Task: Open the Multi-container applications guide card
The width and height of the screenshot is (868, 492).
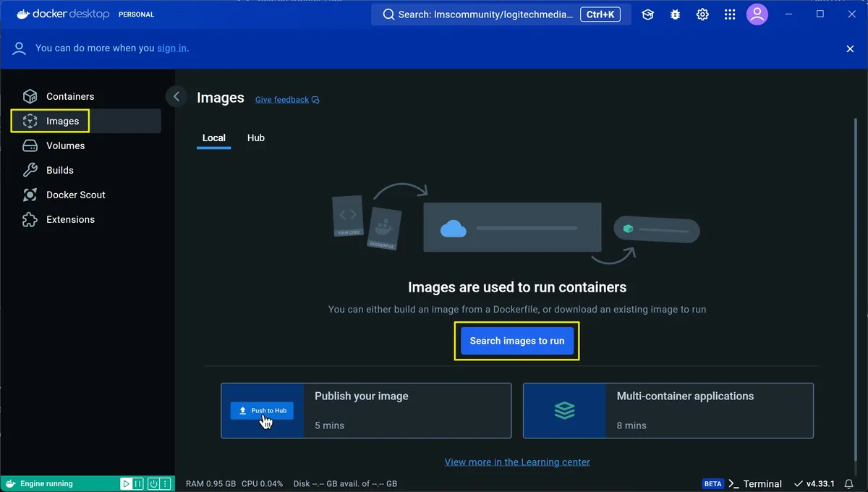Action: 668,411
